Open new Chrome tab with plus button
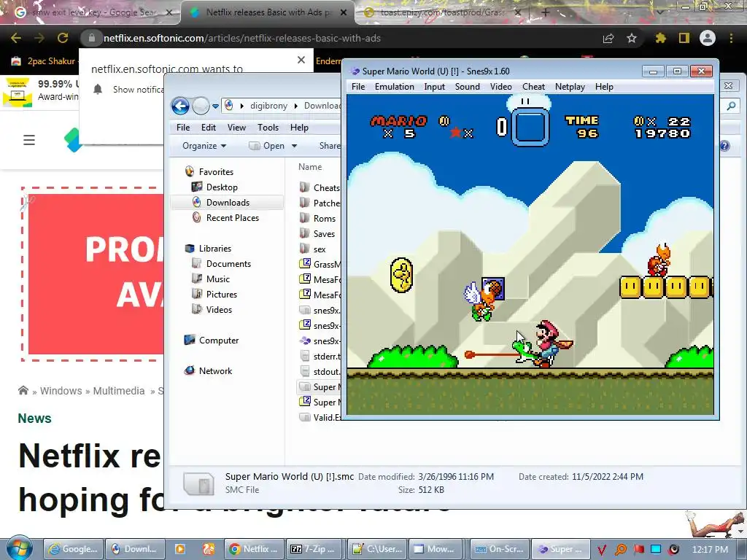This screenshot has height=560, width=747. pyautogui.click(x=546, y=13)
